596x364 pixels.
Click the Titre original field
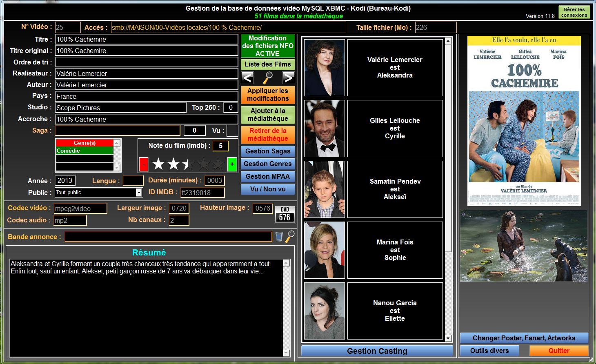[x=147, y=51]
